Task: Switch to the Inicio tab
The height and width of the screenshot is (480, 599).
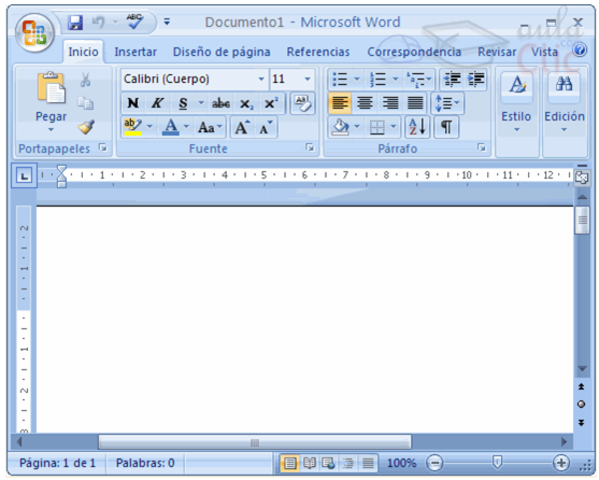Action: [x=83, y=52]
